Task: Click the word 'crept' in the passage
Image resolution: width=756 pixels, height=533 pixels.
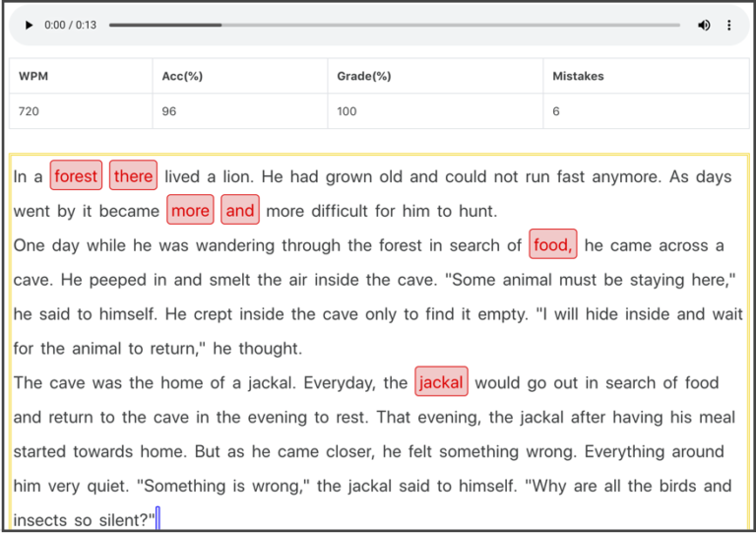Action: 213,314
